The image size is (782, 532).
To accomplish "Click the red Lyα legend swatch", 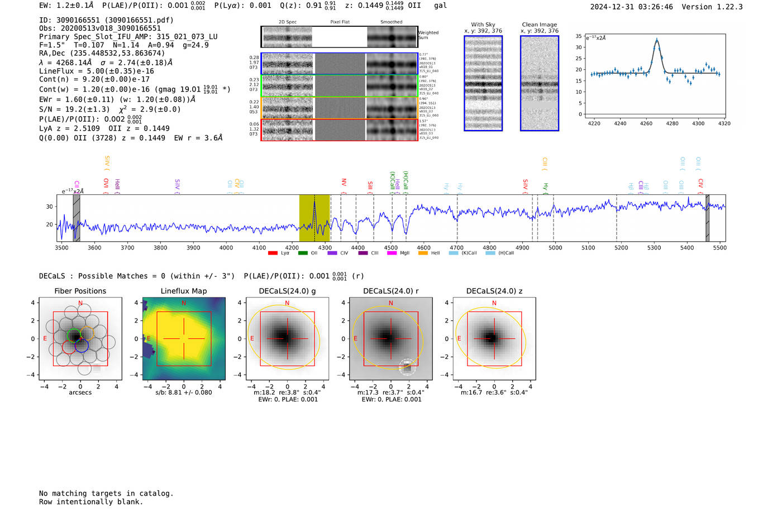I will tap(273, 253).
